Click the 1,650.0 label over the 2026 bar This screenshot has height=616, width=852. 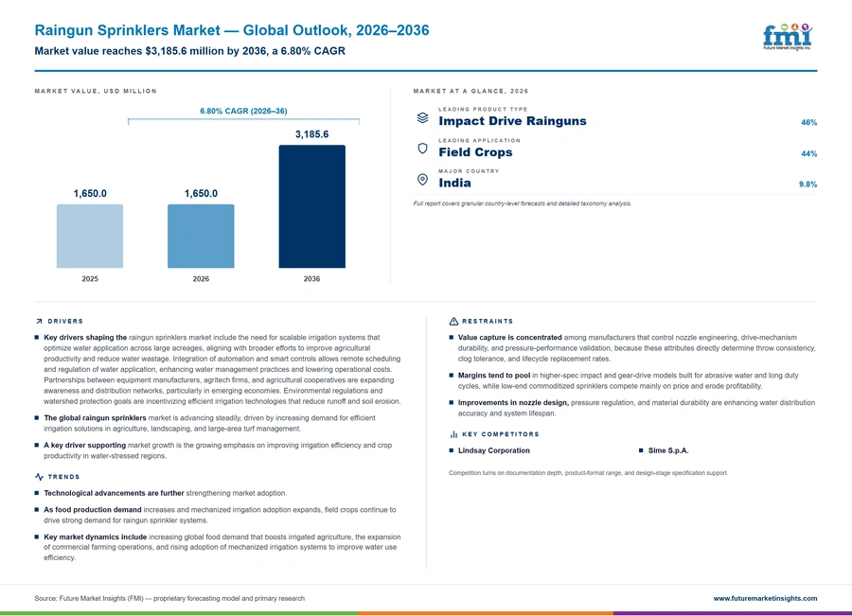[201, 193]
